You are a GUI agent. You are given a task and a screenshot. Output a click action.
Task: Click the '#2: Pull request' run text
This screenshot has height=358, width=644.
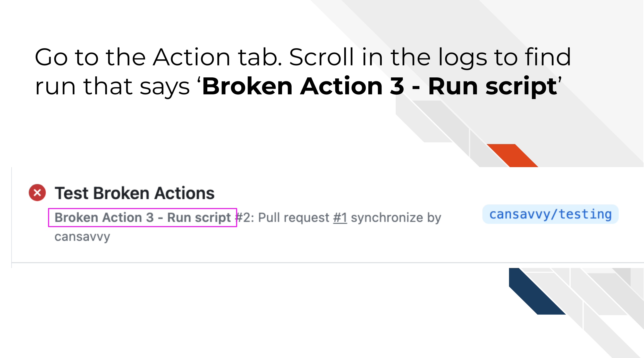click(283, 217)
